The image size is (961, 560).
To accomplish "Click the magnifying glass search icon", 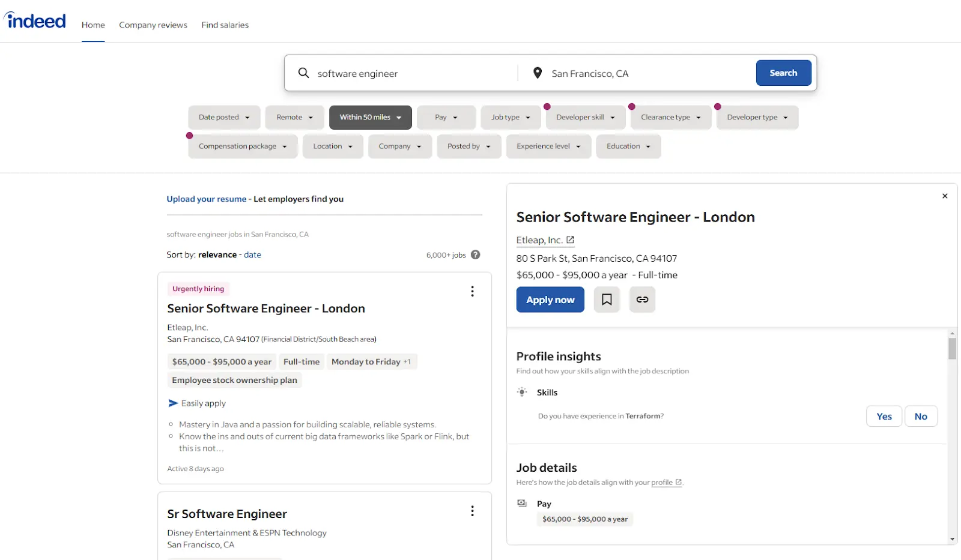I will pyautogui.click(x=304, y=73).
